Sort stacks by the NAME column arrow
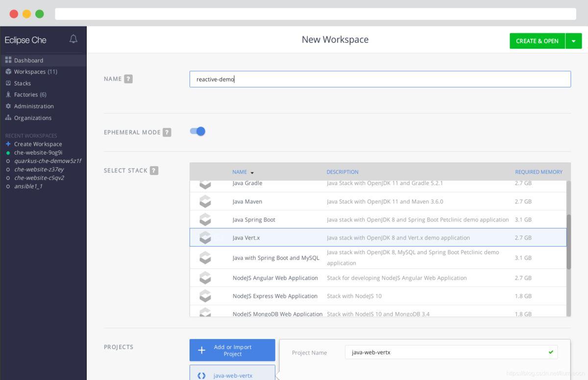The width and height of the screenshot is (588, 380). (252, 172)
